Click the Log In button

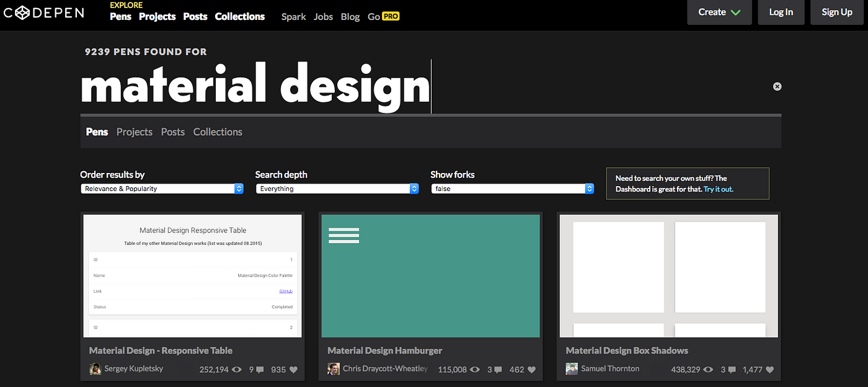pos(781,12)
